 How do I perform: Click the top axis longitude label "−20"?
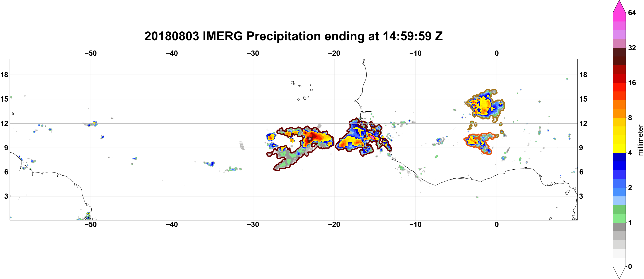tap(334, 53)
